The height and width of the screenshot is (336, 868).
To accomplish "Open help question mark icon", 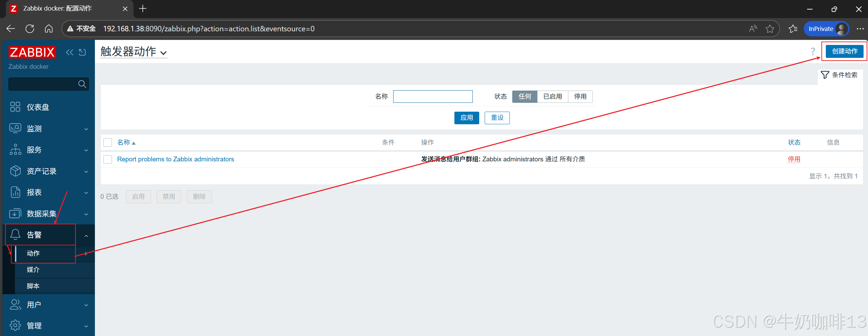I will 813,51.
